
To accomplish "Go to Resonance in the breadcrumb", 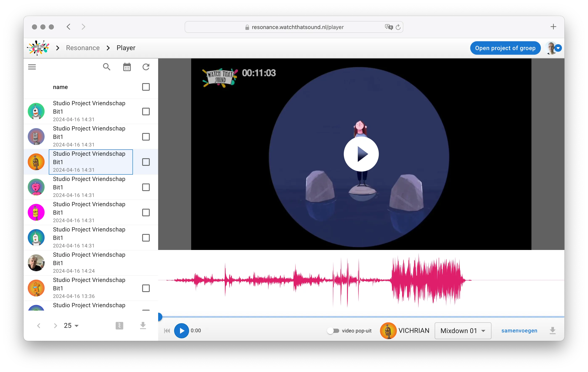I will point(83,48).
